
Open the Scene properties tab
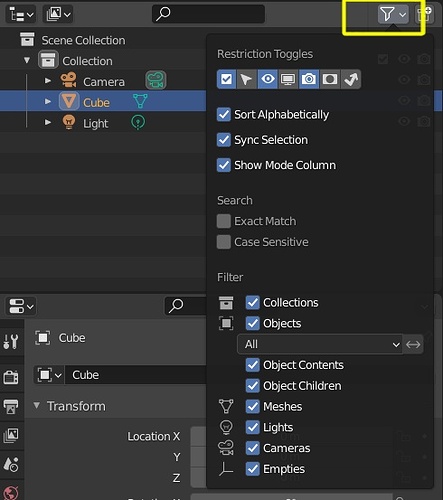pos(11,464)
